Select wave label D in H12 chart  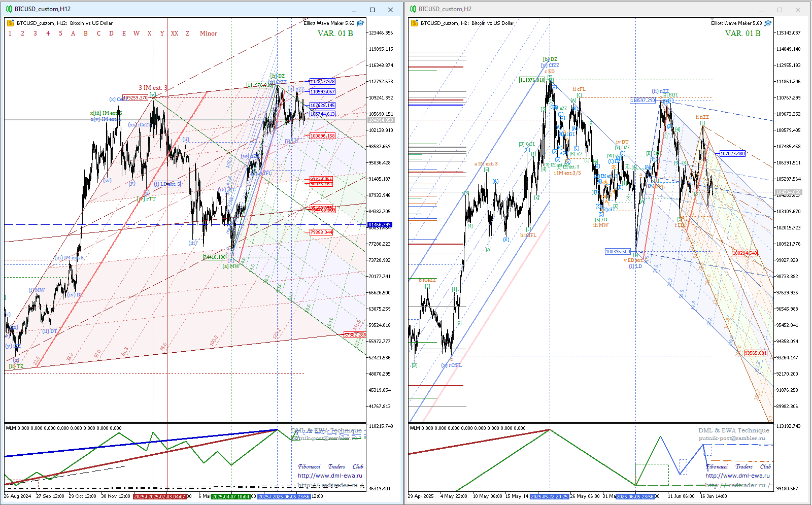(111, 33)
